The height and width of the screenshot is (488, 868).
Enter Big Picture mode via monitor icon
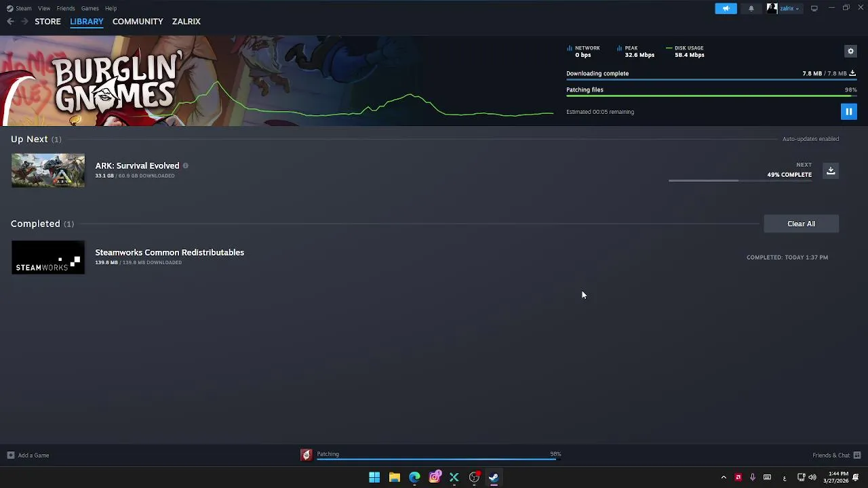pyautogui.click(x=814, y=8)
